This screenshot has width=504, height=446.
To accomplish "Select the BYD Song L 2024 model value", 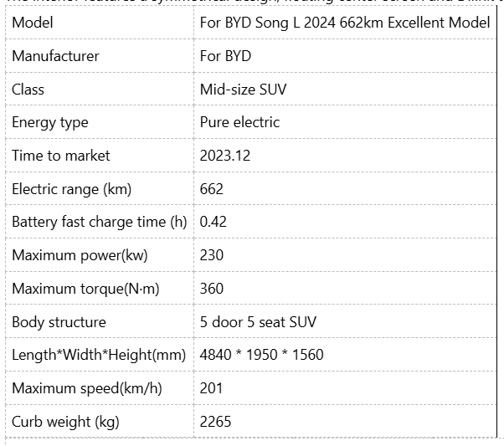I will 345,23.
